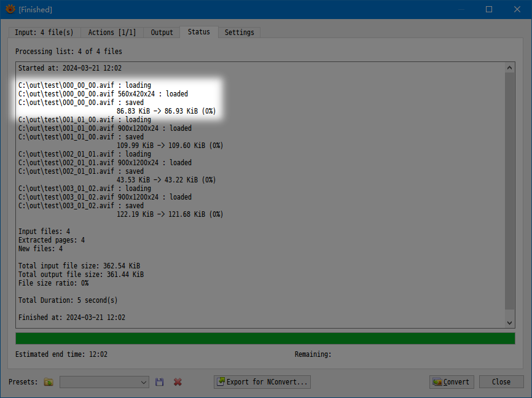Open the Presets dropdown list
532x398 pixels.
click(x=104, y=382)
